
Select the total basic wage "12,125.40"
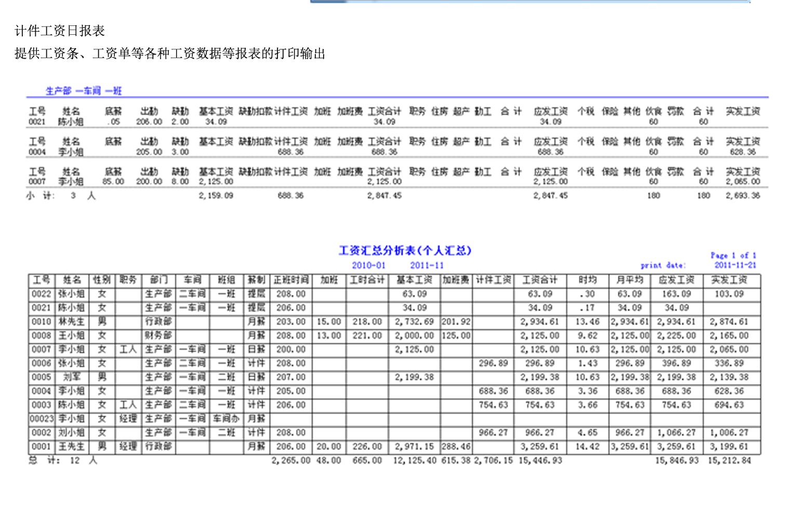coord(415,460)
